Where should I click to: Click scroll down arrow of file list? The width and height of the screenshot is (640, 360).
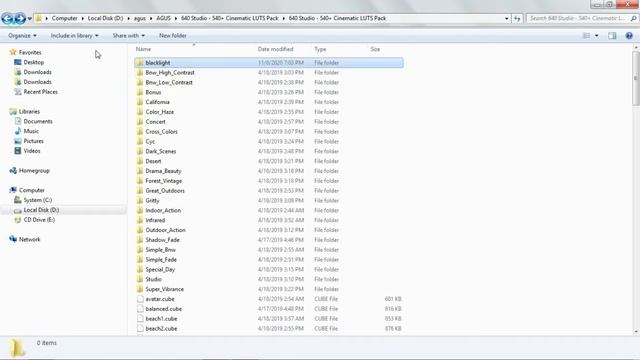[636, 332]
